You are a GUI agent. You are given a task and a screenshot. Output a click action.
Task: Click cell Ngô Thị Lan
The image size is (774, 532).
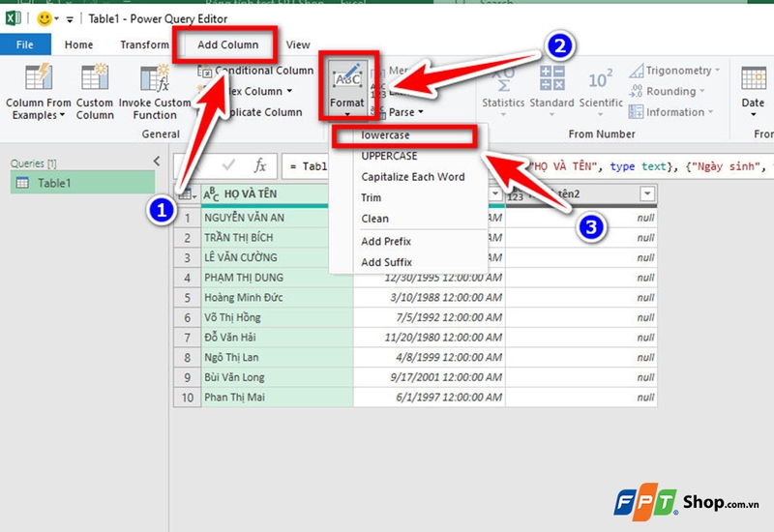point(277,357)
